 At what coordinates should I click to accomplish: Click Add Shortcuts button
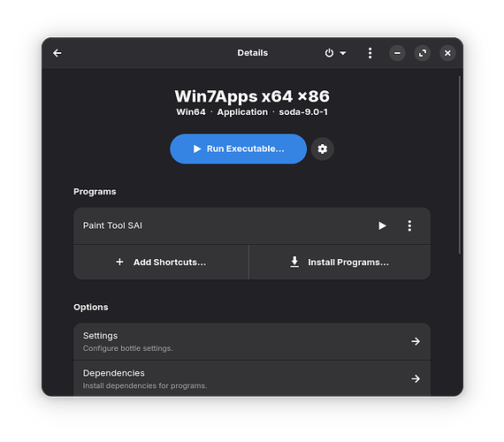[x=161, y=263]
